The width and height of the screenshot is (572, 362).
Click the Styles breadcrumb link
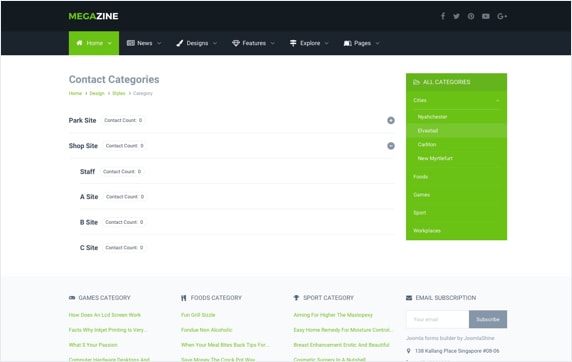pos(119,93)
